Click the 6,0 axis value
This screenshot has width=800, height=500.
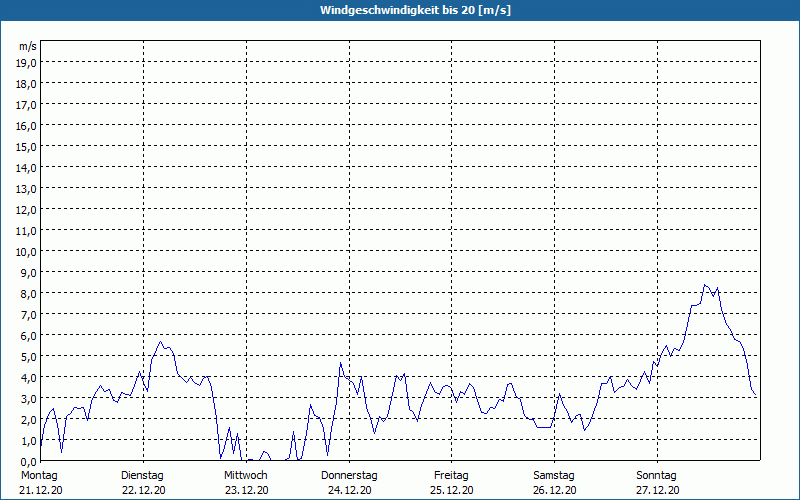[x=28, y=336]
